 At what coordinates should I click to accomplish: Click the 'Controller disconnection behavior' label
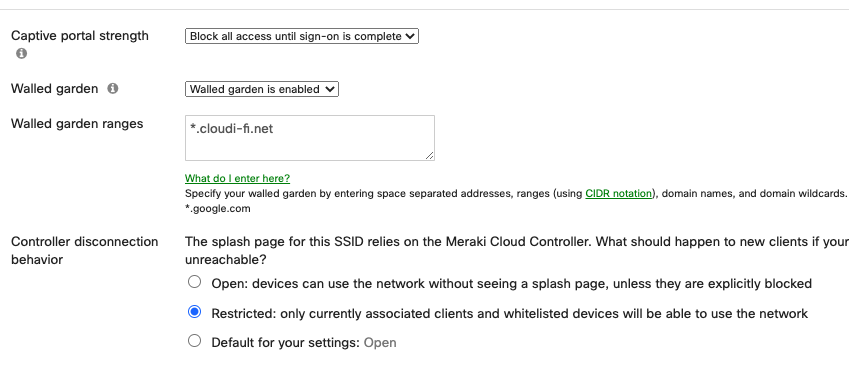[84, 250]
